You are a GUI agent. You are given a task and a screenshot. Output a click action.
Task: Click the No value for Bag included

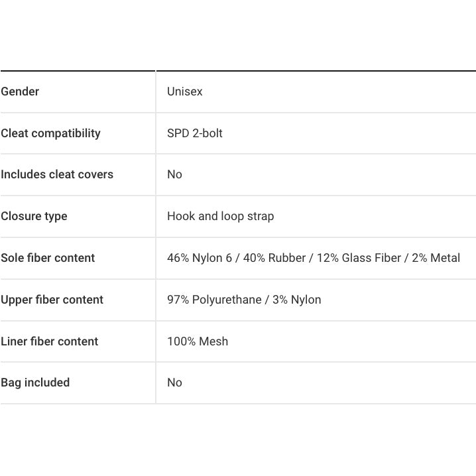[174, 383]
